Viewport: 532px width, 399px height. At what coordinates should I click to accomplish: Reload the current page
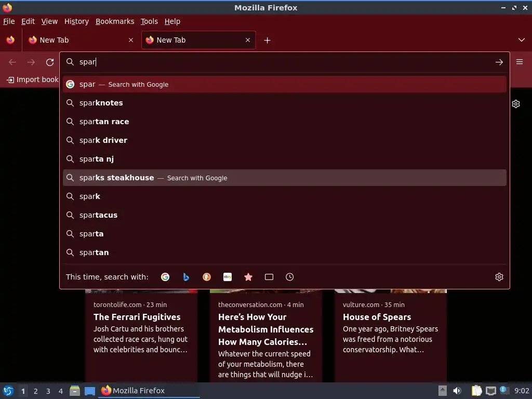pyautogui.click(x=50, y=62)
